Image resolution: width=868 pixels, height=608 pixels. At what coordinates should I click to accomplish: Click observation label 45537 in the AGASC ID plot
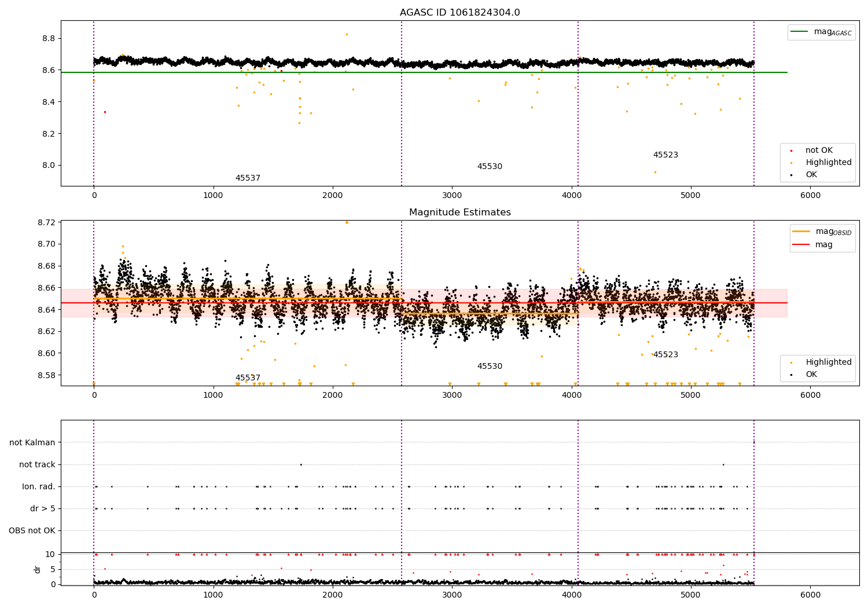point(248,178)
